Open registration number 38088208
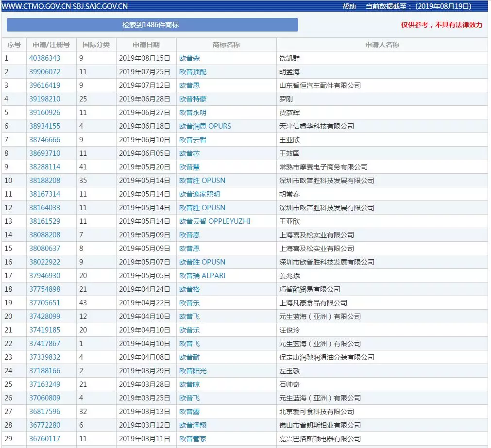 (45, 235)
